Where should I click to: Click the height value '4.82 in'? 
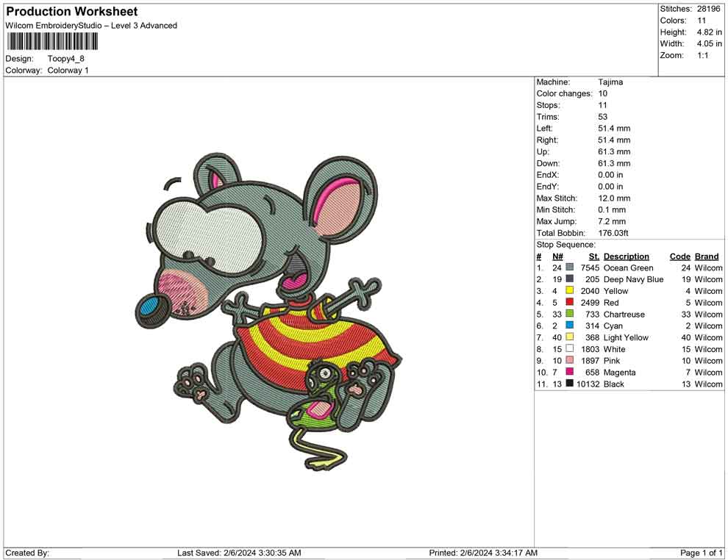click(709, 32)
